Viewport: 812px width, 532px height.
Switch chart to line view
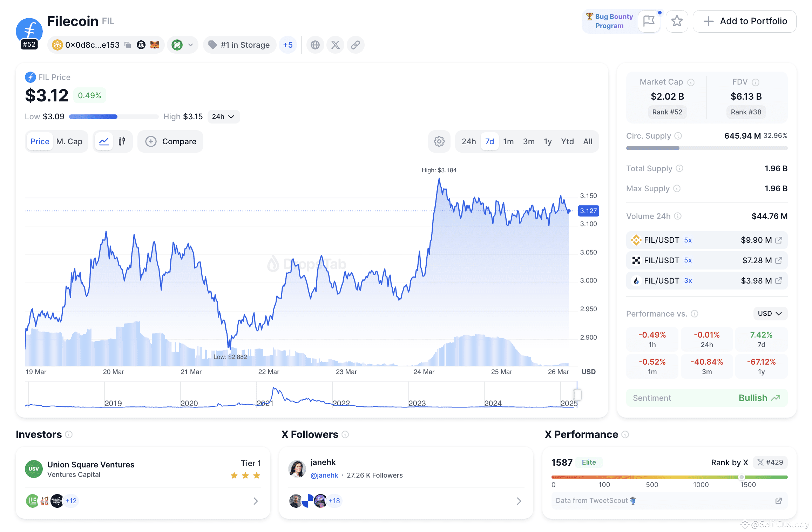104,141
